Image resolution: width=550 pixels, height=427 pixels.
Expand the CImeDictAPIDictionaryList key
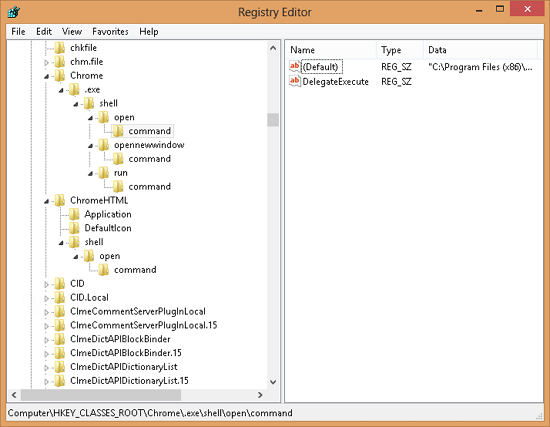click(x=46, y=367)
